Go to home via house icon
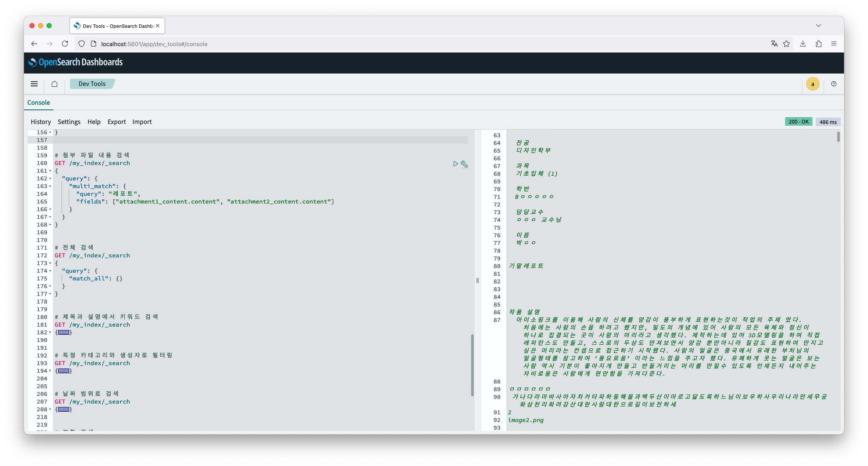The image size is (868, 466). [54, 84]
